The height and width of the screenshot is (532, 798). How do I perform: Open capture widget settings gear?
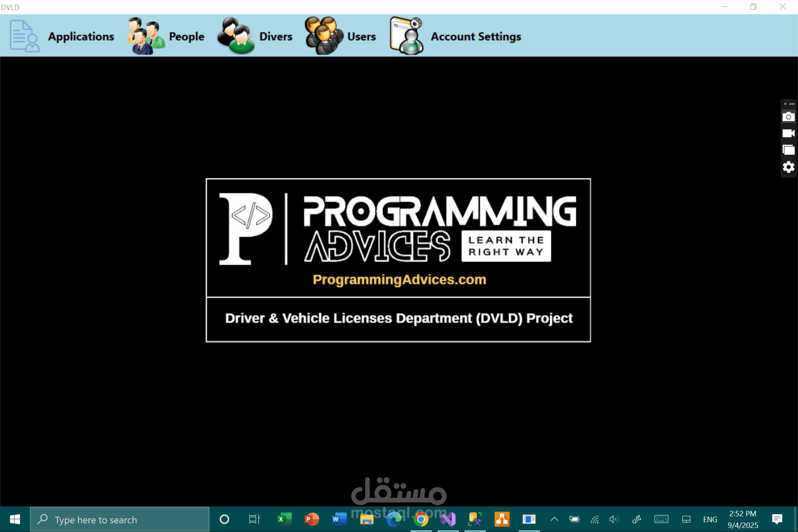[x=788, y=167]
